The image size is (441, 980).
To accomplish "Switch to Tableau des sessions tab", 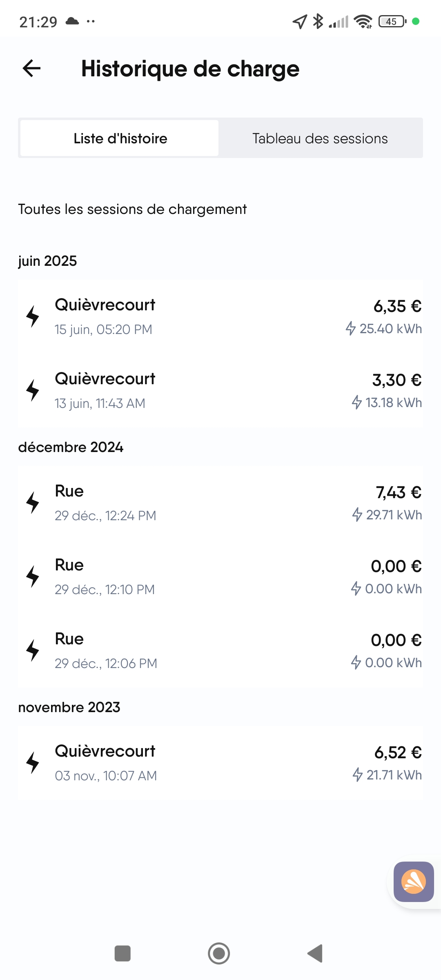I will pos(320,138).
